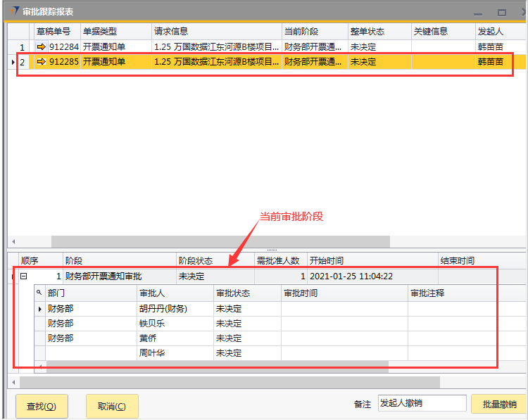
Task: Click the 整单状态 column header
Action: (367, 32)
